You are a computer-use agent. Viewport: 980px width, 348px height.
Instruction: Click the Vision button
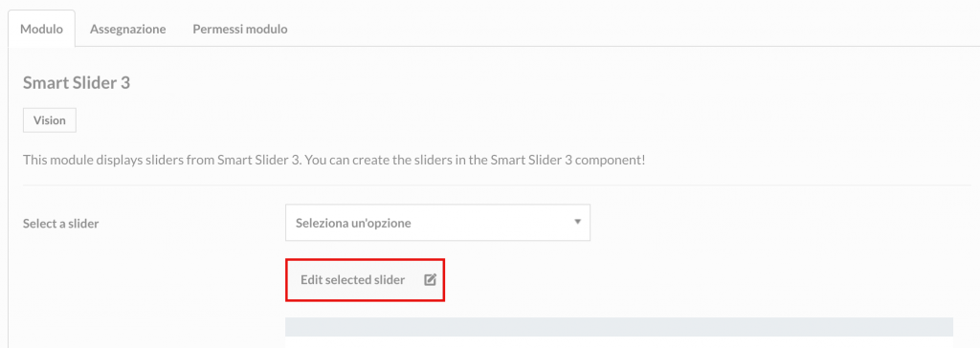(x=50, y=120)
